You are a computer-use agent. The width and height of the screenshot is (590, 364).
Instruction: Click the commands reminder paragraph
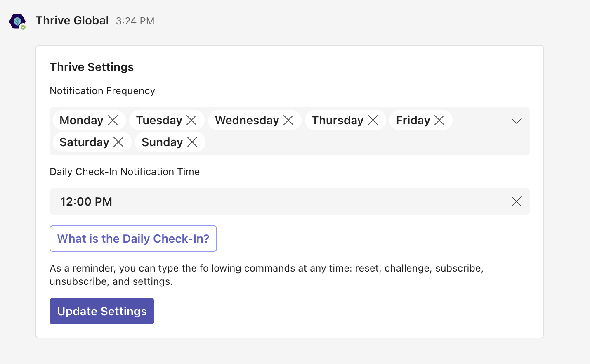click(x=267, y=275)
